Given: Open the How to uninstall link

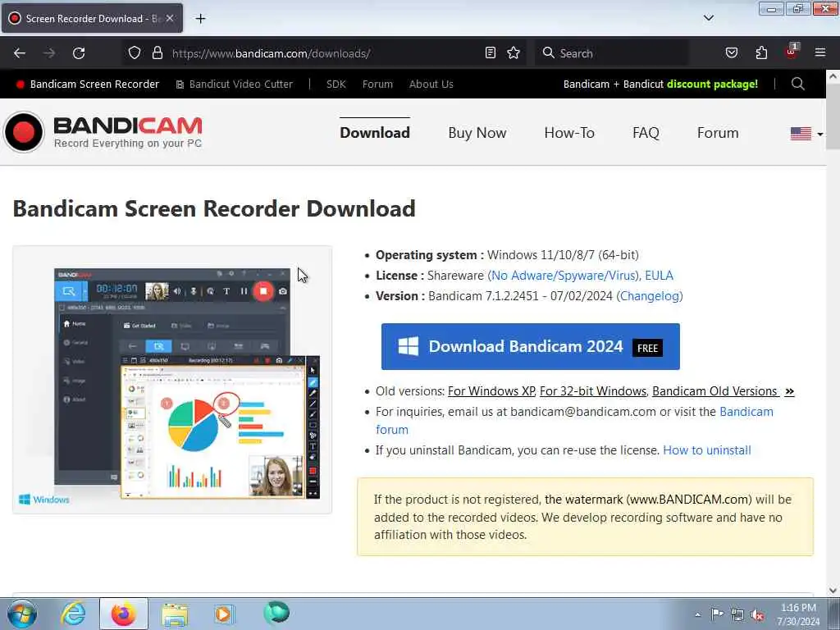Looking at the screenshot, I should (x=707, y=450).
